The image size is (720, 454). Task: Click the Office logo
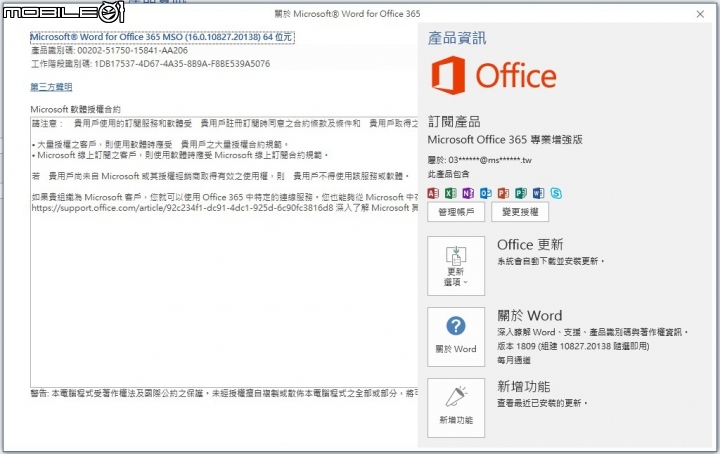(x=494, y=76)
